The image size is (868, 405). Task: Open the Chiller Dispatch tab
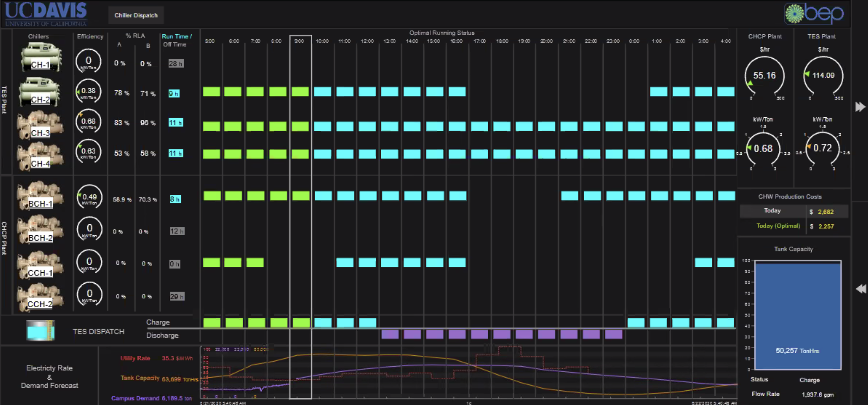136,16
